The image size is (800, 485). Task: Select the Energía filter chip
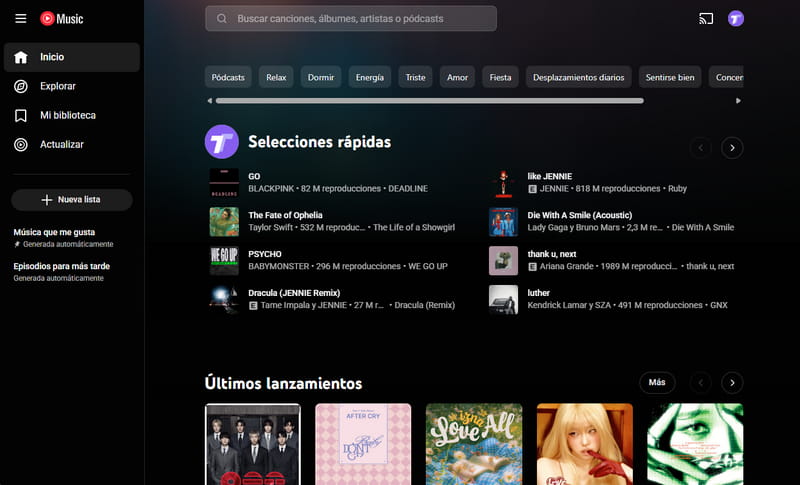tap(370, 77)
